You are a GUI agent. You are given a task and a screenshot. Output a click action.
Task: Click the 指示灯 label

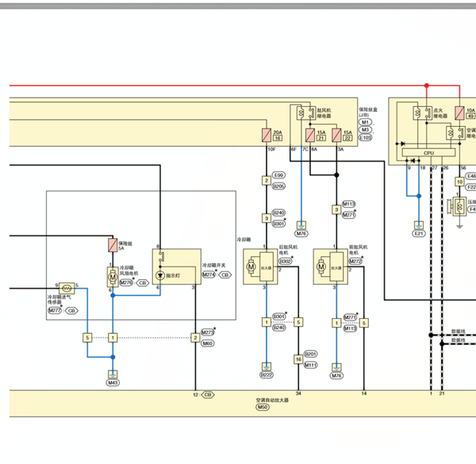[x=173, y=275]
